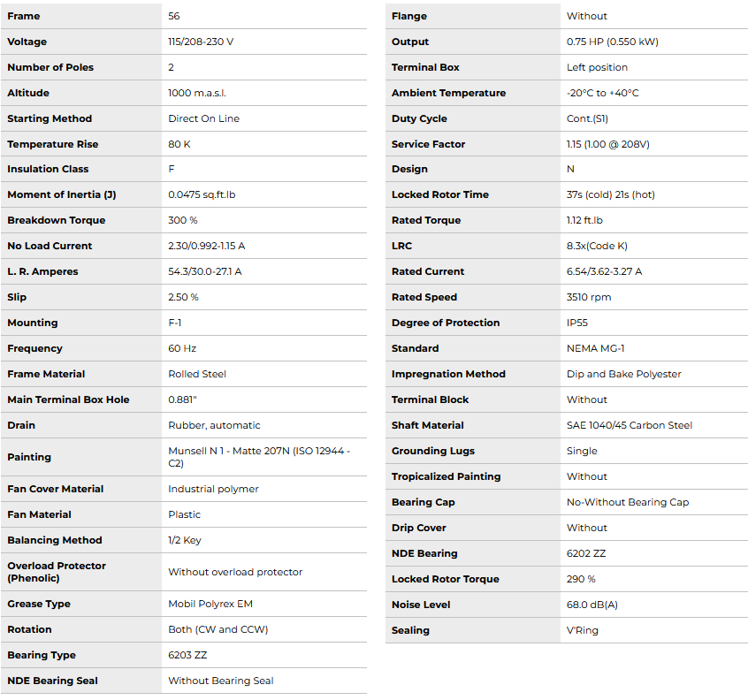Viewport: 748px width, 700px height.
Task: Select the Direct On Line value
Action: click(x=203, y=118)
